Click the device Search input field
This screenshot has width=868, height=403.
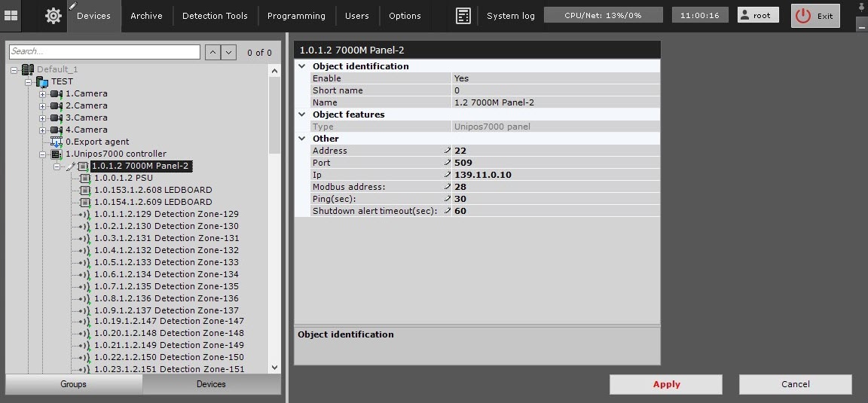click(105, 52)
